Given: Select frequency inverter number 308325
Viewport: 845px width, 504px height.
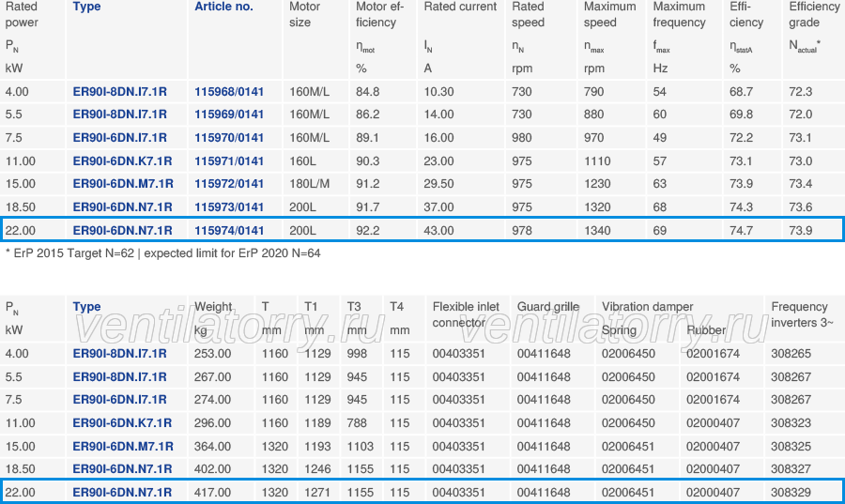Looking at the screenshot, I should tap(791, 447).
